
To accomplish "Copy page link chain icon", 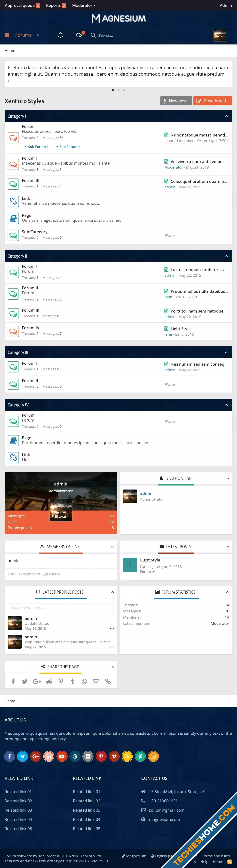I will pyautogui.click(x=108, y=681).
